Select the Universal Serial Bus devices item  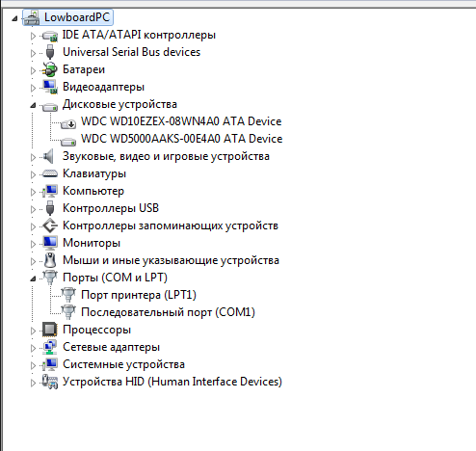click(x=131, y=52)
